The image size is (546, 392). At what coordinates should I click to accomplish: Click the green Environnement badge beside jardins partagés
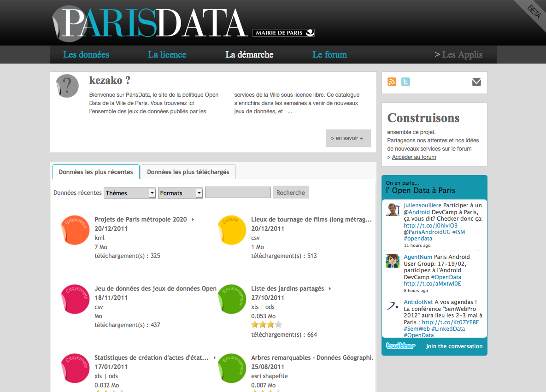coord(232,298)
